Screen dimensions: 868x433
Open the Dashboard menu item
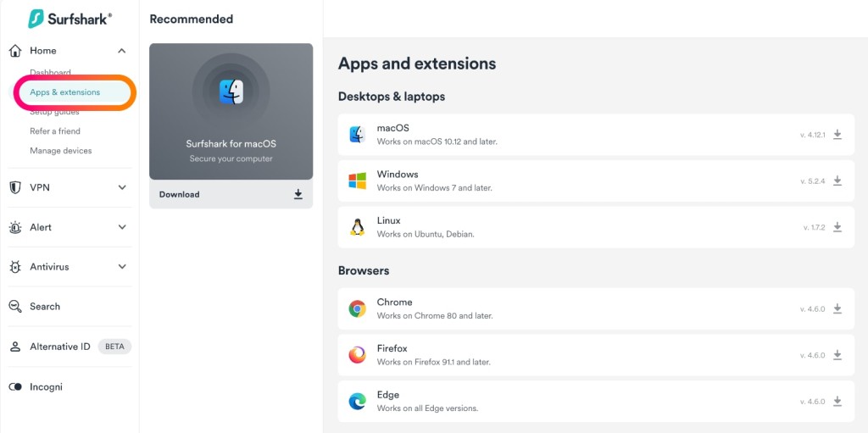point(50,73)
